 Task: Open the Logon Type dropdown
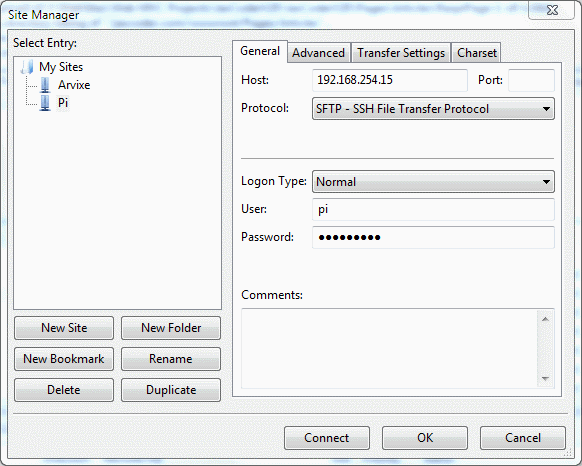[x=433, y=182]
